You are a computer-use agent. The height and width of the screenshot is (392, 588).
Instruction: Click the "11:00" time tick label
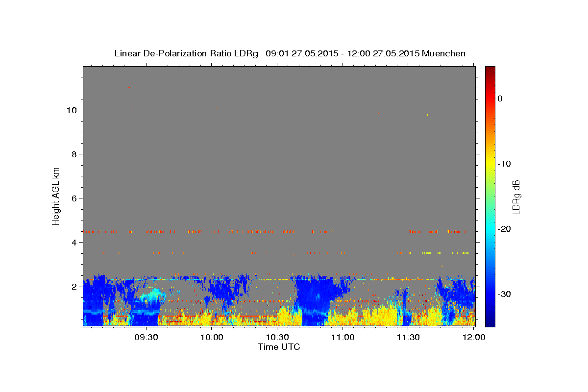point(343,337)
